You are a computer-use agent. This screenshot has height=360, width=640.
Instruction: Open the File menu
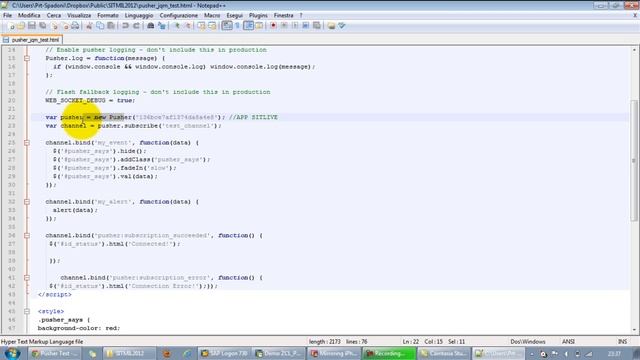tap(7, 16)
